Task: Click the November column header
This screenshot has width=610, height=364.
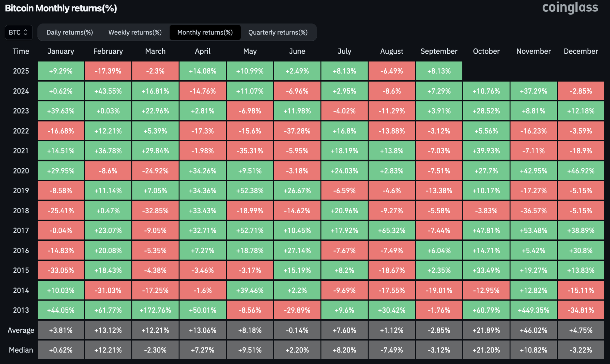Action: tap(533, 51)
